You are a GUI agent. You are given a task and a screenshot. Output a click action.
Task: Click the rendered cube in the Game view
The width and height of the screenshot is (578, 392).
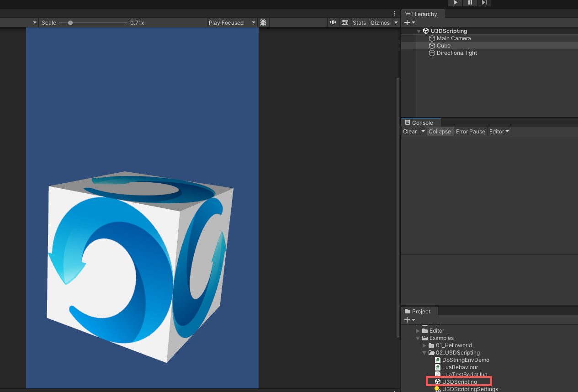(140, 266)
